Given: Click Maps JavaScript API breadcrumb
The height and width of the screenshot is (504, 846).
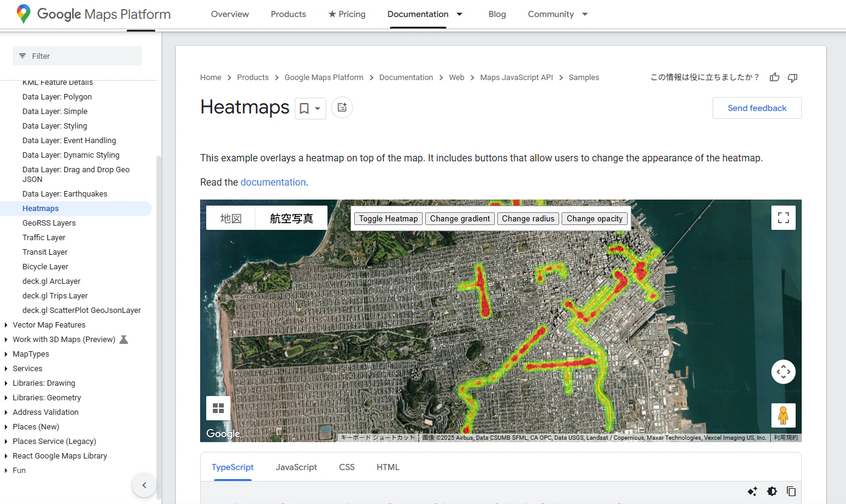Looking at the screenshot, I should [x=517, y=78].
